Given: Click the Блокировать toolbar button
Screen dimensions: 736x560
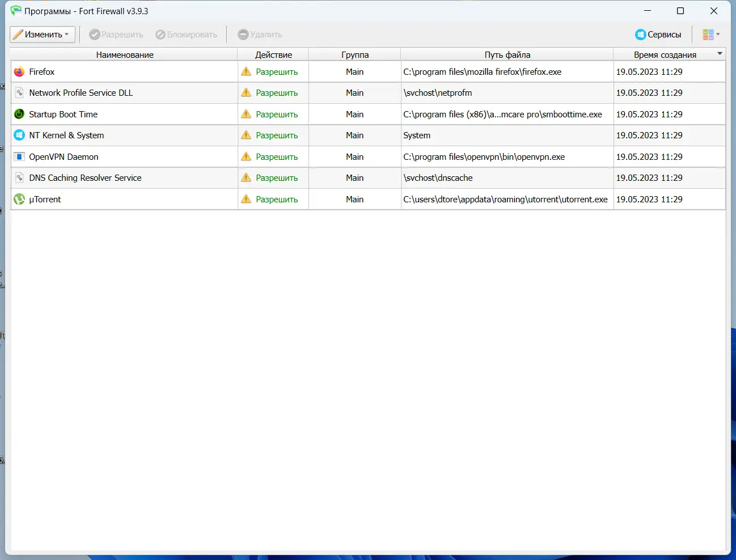Looking at the screenshot, I should coord(187,35).
